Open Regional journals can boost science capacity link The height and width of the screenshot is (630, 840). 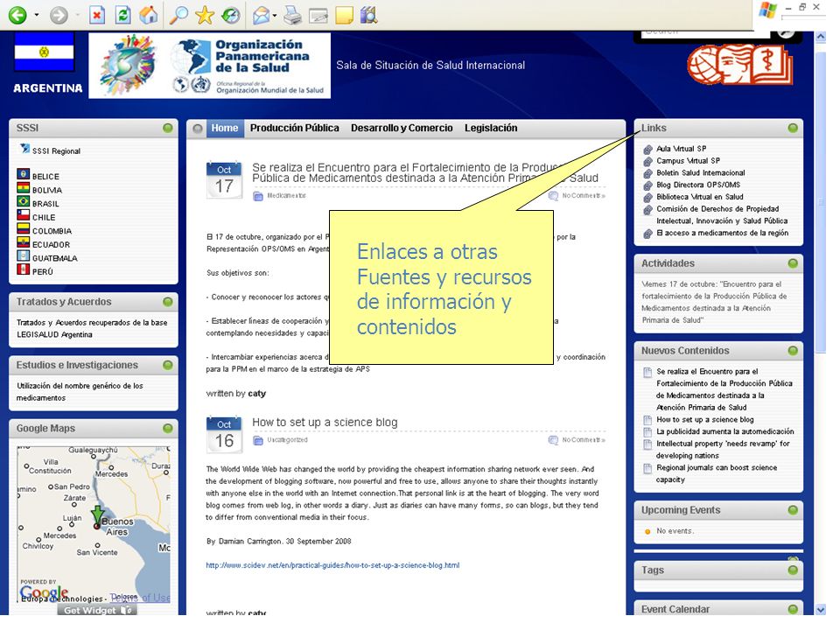(x=717, y=473)
